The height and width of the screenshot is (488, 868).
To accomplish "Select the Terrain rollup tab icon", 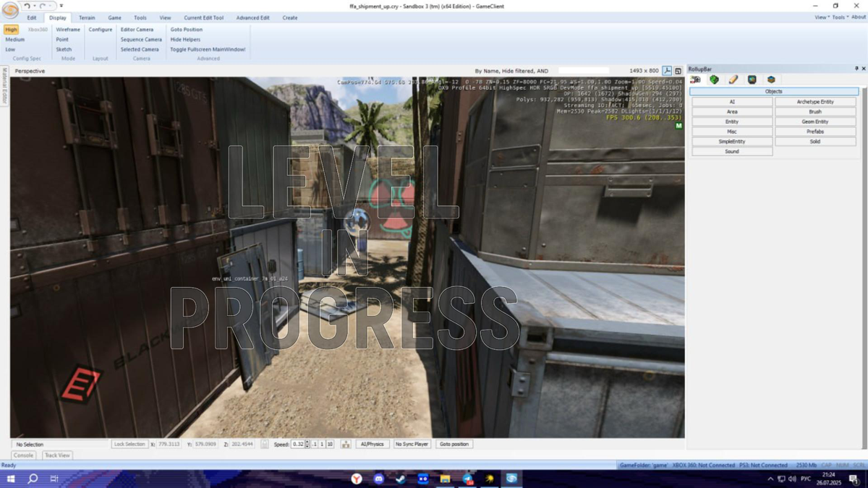I will 715,80.
